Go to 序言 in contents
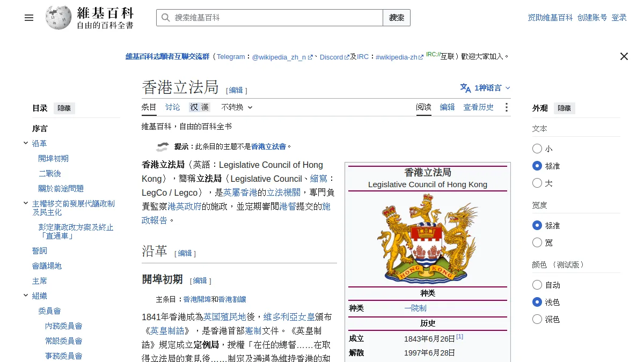The height and width of the screenshot is (362, 644). tap(40, 129)
